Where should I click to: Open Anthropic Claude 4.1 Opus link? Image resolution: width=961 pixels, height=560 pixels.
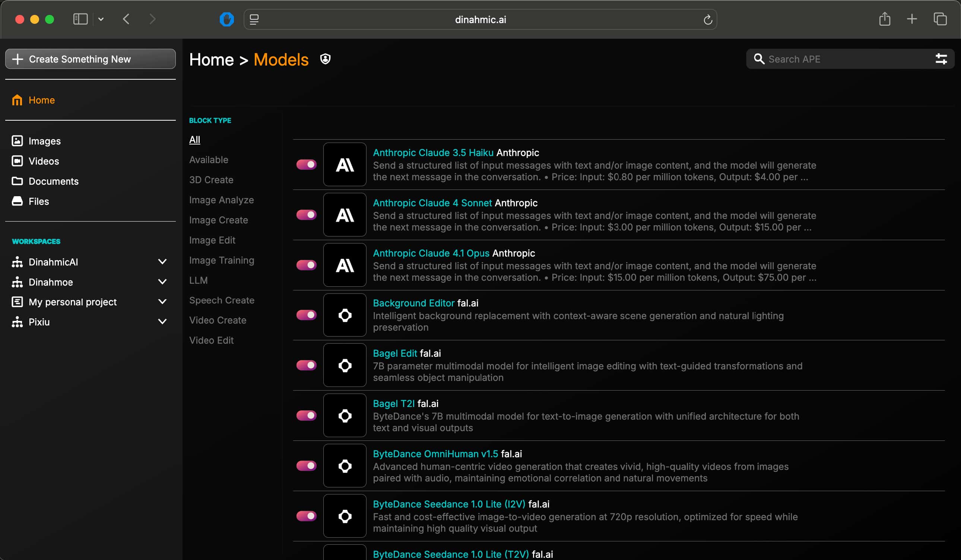point(431,253)
